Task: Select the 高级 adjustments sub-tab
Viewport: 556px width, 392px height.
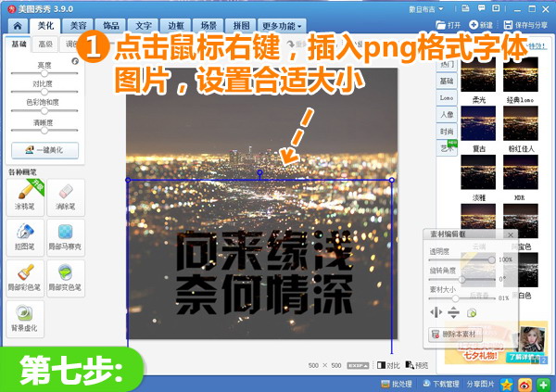Action: [45, 44]
